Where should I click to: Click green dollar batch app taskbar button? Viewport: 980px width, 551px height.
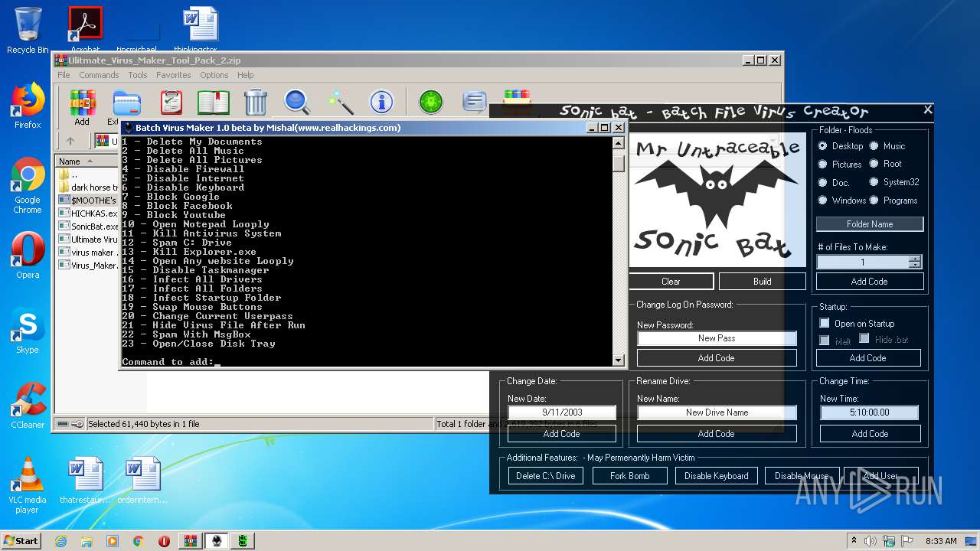click(x=243, y=541)
